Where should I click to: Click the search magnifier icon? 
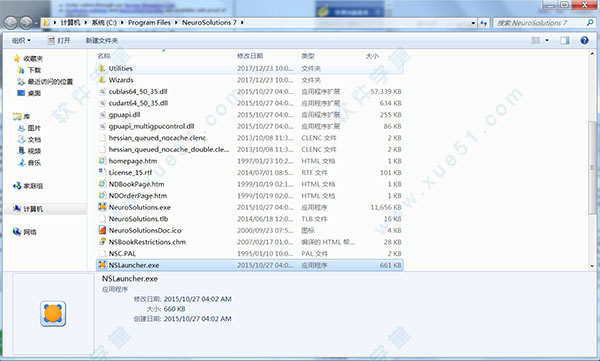590,23
